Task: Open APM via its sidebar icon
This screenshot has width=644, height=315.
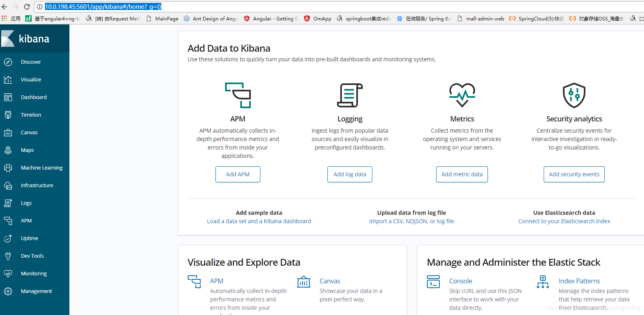Action: (8, 221)
